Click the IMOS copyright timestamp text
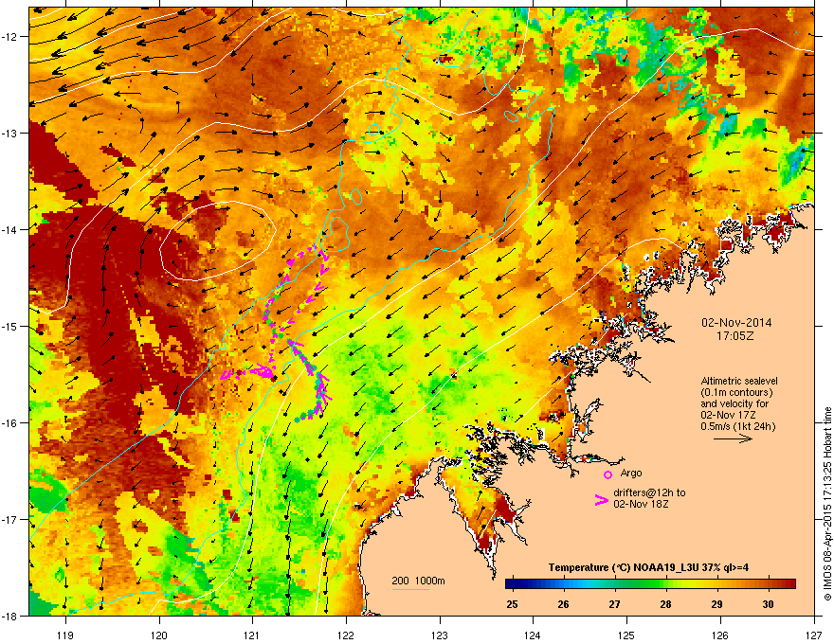 coord(827,504)
